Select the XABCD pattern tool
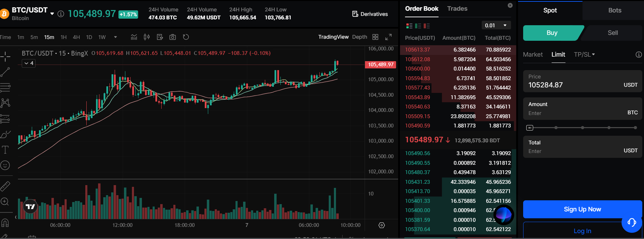The height and width of the screenshot is (239, 644). (5, 103)
